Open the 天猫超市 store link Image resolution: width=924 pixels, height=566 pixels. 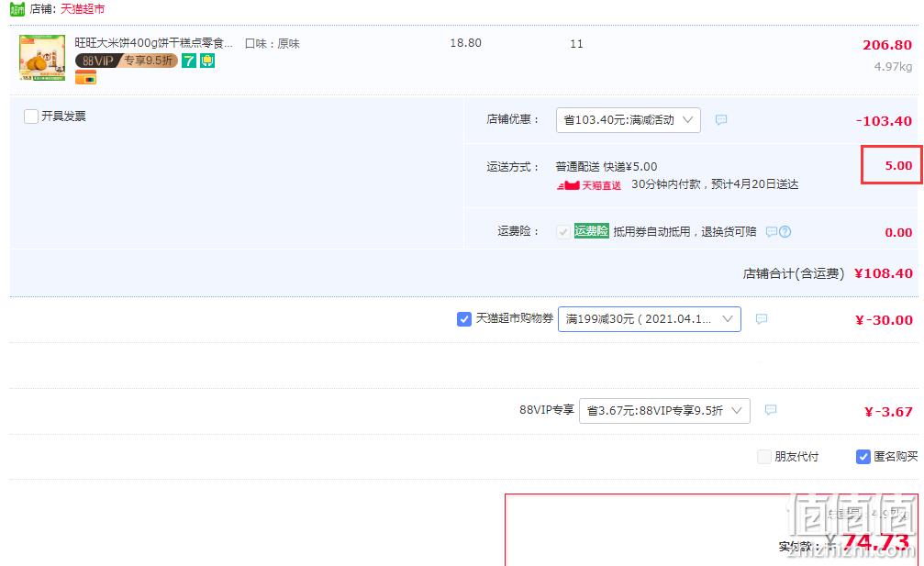83,9
